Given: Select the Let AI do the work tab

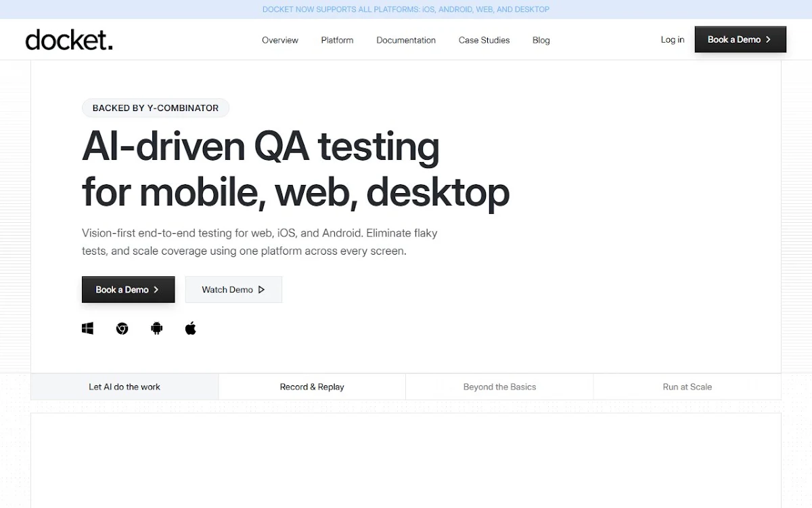Looking at the screenshot, I should tap(125, 387).
